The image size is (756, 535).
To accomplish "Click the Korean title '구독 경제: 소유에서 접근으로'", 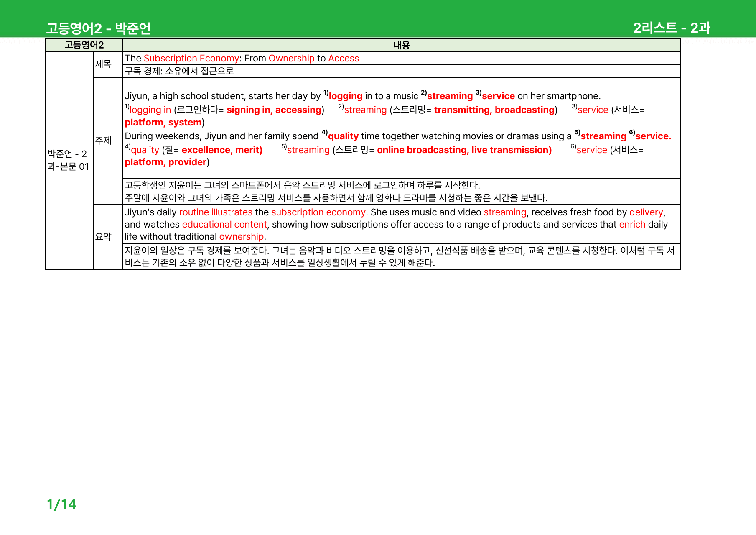I will coord(179,71).
